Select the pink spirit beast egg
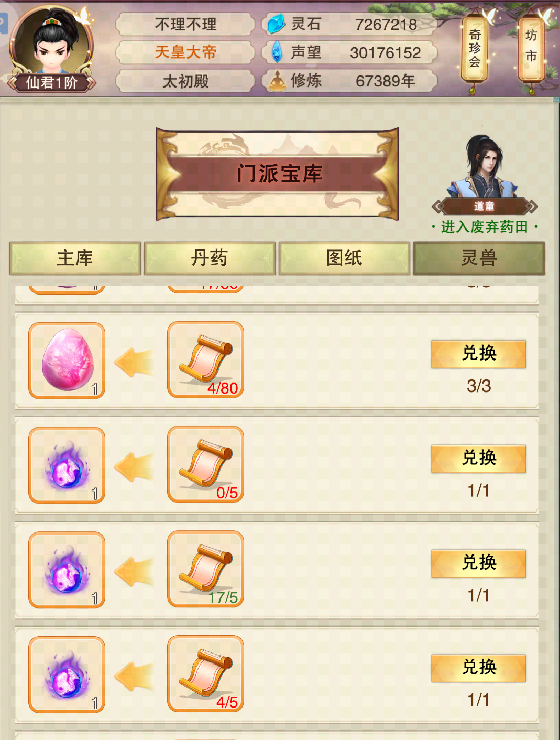This screenshot has height=740, width=560. 67,361
